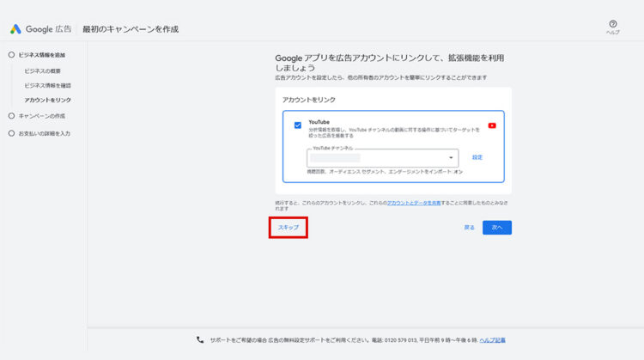
Task: Click the red YouTube logo icon
Action: pyautogui.click(x=492, y=125)
